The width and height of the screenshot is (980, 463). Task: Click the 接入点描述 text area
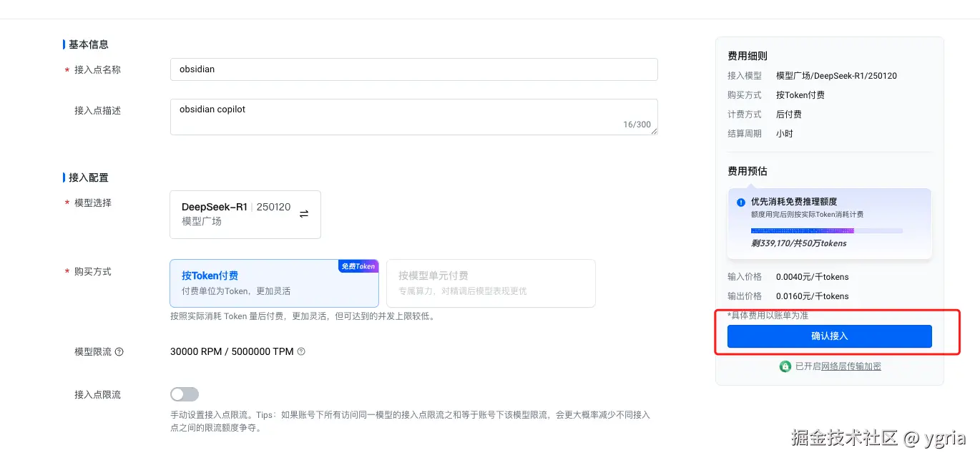coord(413,117)
